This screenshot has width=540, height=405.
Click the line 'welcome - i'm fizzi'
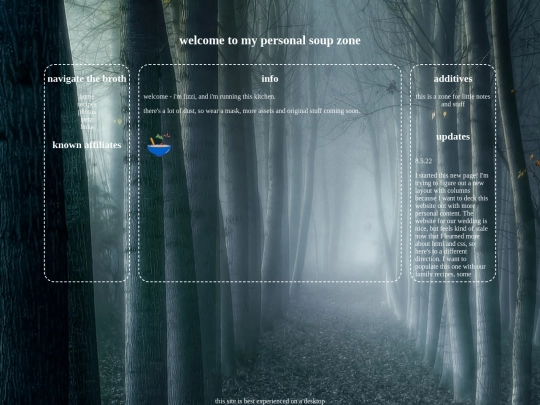click(209, 97)
